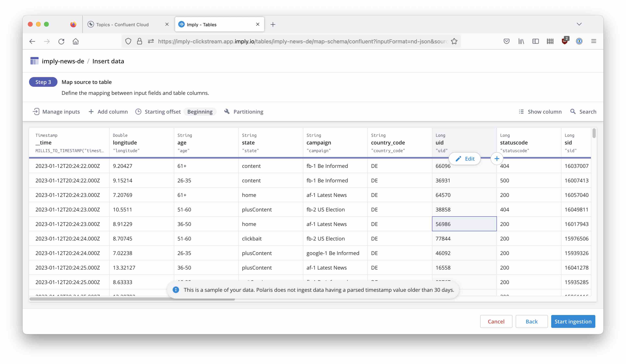Click the circular plus button after uid column
The height and width of the screenshot is (364, 626).
pos(497,159)
